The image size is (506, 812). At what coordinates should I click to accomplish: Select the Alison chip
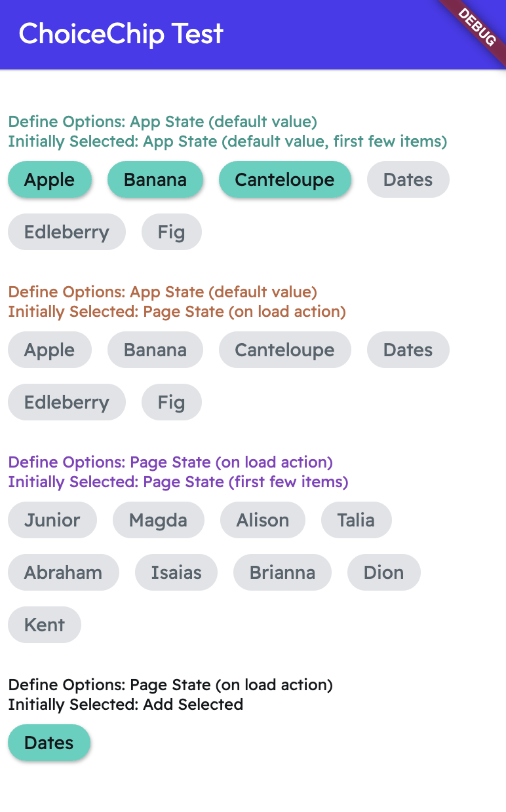click(262, 520)
